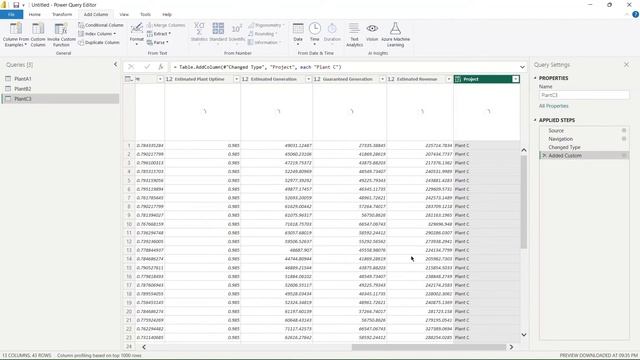The width and height of the screenshot is (640, 360).
Task: Select PlantB2 query
Action: pyautogui.click(x=60, y=89)
